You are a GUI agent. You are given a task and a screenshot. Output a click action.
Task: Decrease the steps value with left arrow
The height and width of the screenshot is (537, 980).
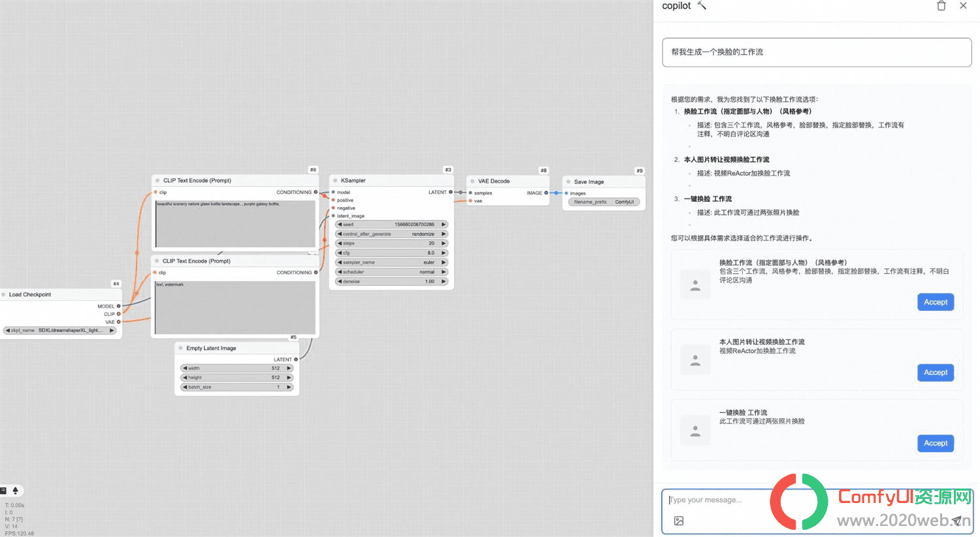coord(340,243)
